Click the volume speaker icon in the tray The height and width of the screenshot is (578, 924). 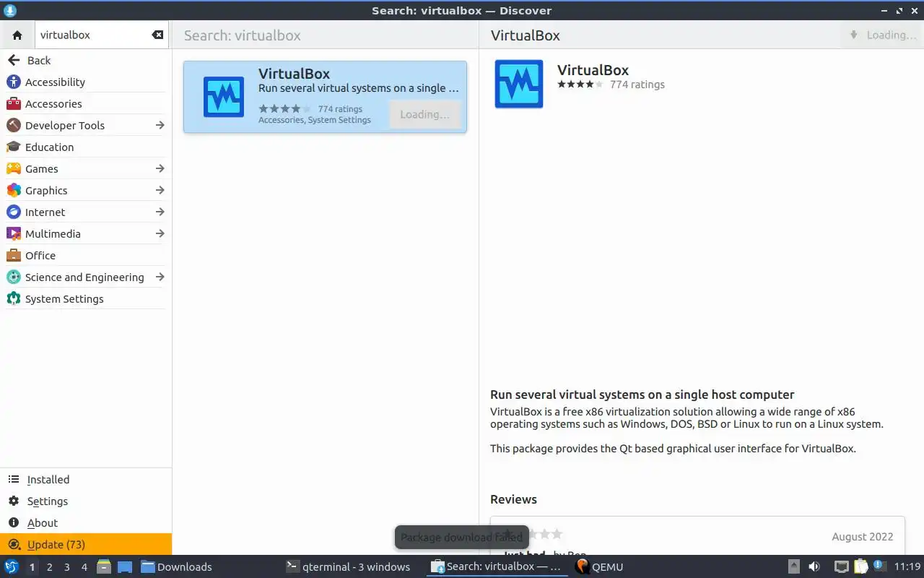coord(814,566)
